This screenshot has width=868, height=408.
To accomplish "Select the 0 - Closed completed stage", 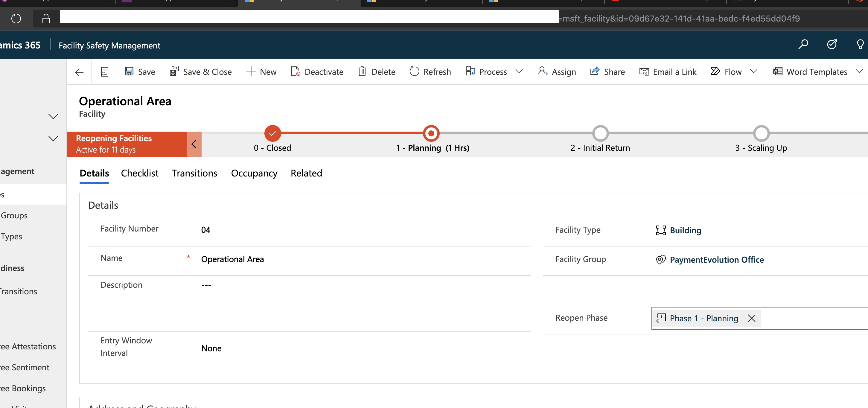I will [272, 133].
